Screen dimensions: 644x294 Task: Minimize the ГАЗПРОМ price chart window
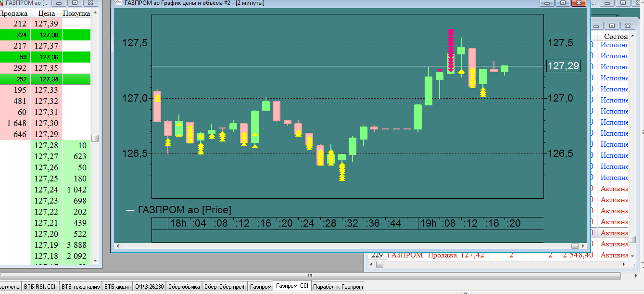pyautogui.click(x=547, y=3)
